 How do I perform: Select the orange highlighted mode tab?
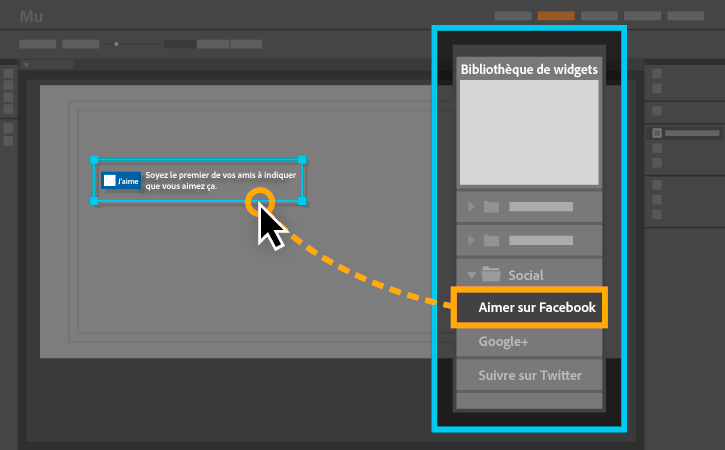click(x=556, y=16)
